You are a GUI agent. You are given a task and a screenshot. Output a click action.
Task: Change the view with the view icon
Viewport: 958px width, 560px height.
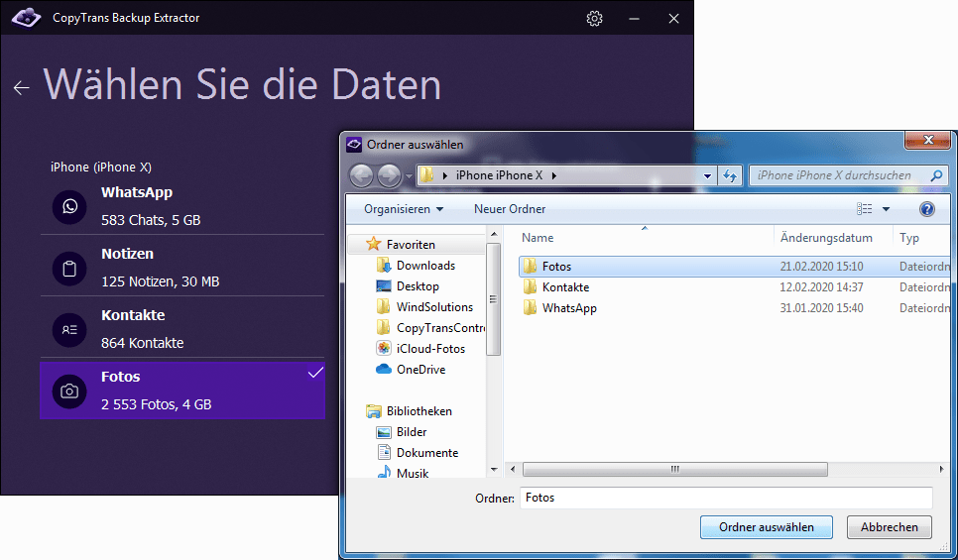pos(864,209)
